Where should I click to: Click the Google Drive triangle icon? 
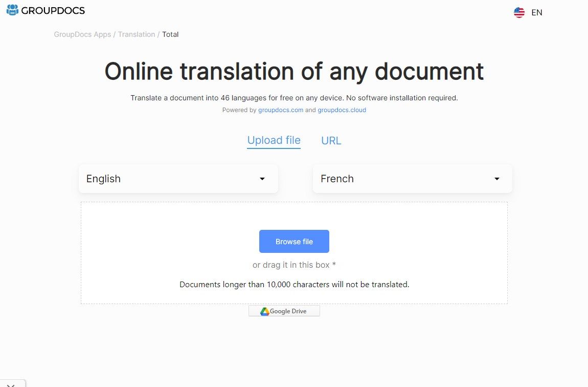265,311
